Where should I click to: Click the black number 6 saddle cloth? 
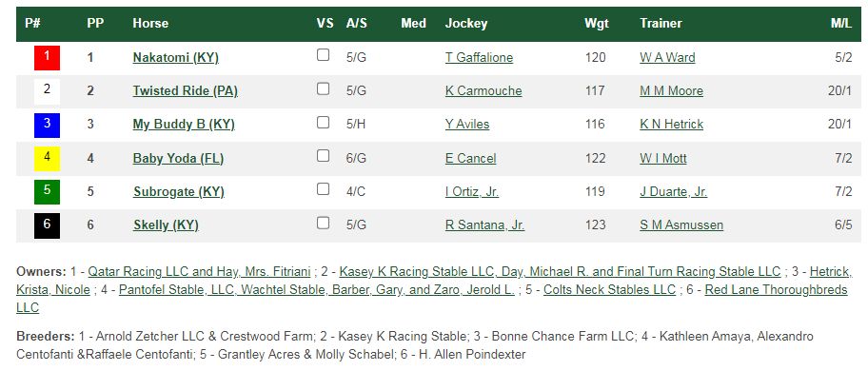tap(47, 225)
